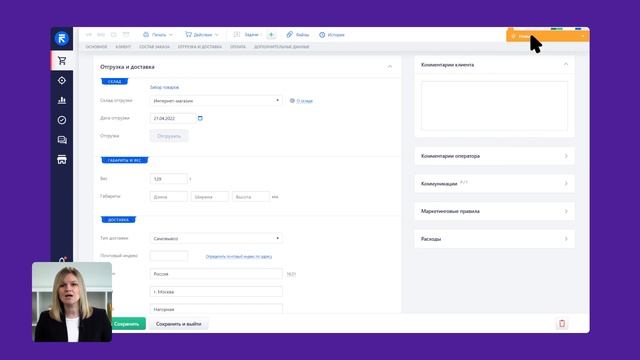Collapse the 'Отгрузка и доставка' section
Image resolution: width=640 pixels, height=360 pixels.
click(390, 67)
